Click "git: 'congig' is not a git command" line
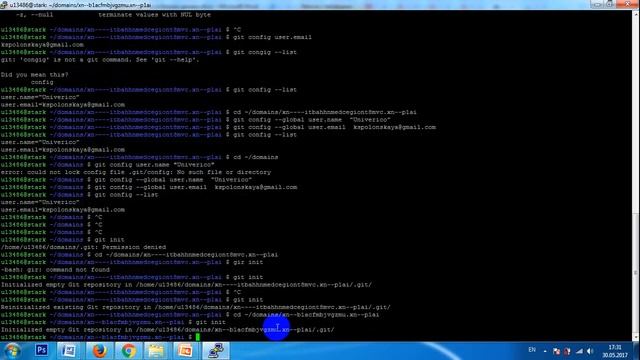 pos(100,60)
